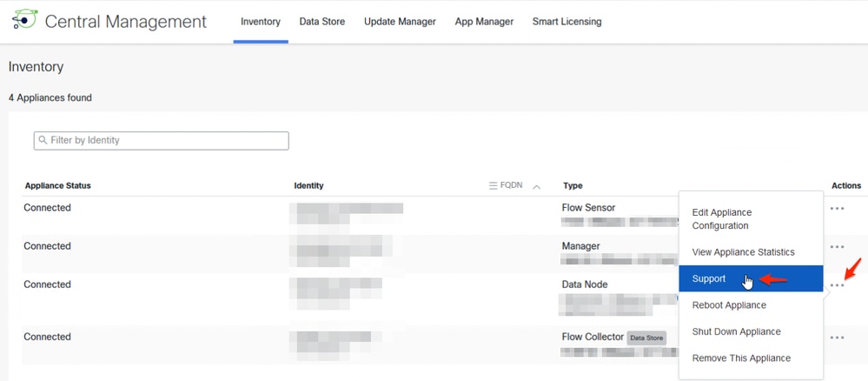Click Connected status in Data Node row
868x381 pixels.
coord(47,284)
